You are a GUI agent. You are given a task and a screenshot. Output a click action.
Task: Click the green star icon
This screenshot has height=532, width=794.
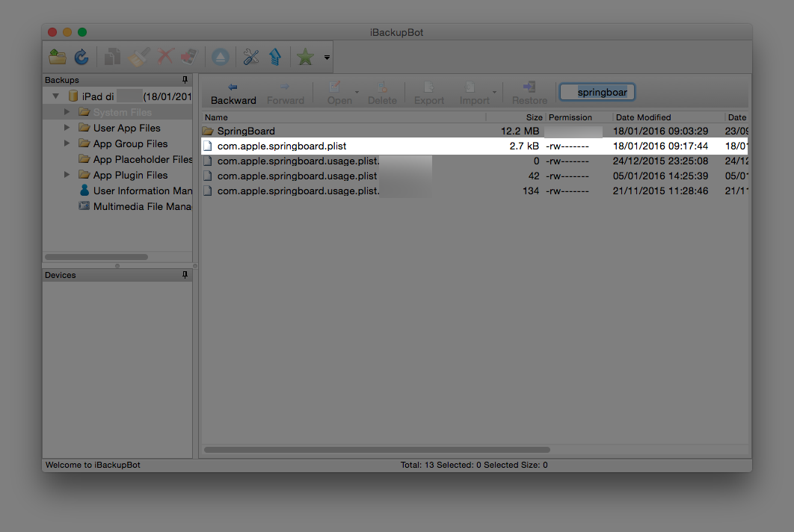(305, 57)
